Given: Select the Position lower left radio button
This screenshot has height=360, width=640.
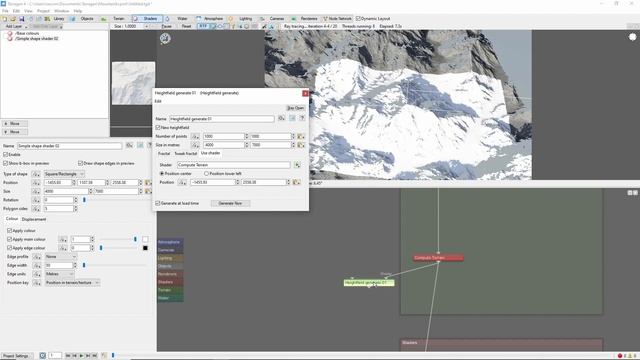Looking at the screenshot, I should tap(206, 173).
